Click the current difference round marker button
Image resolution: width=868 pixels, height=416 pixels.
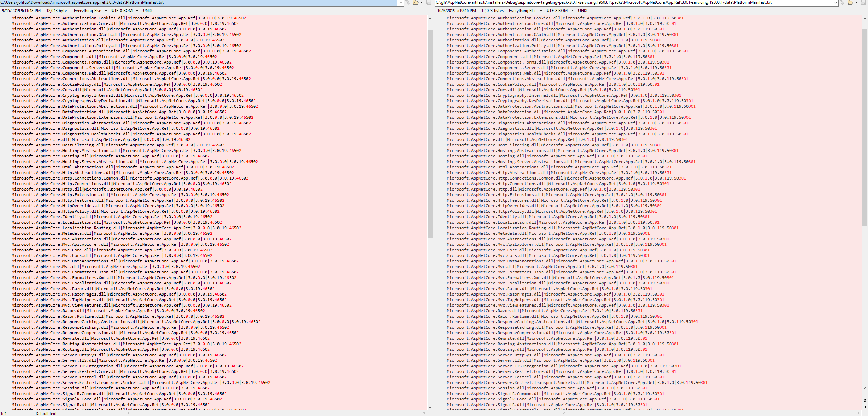pyautogui.click(x=865, y=400)
